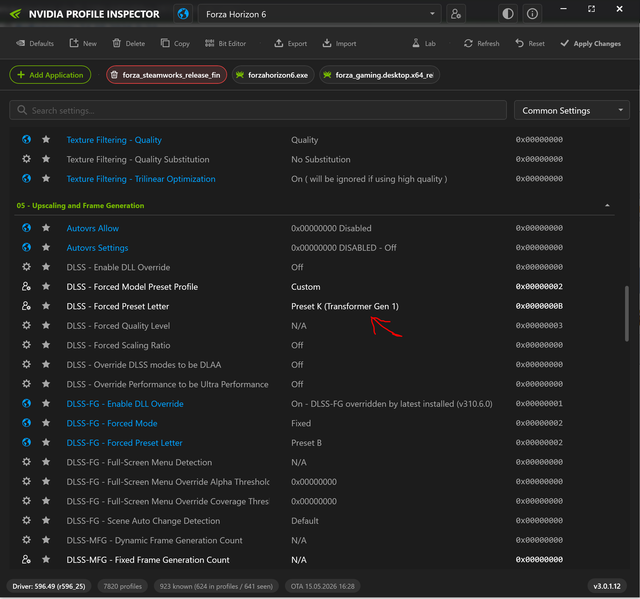
Task: Toggle star on DLSS-MFG Fixed Frame Generation Count
Action: click(x=46, y=560)
